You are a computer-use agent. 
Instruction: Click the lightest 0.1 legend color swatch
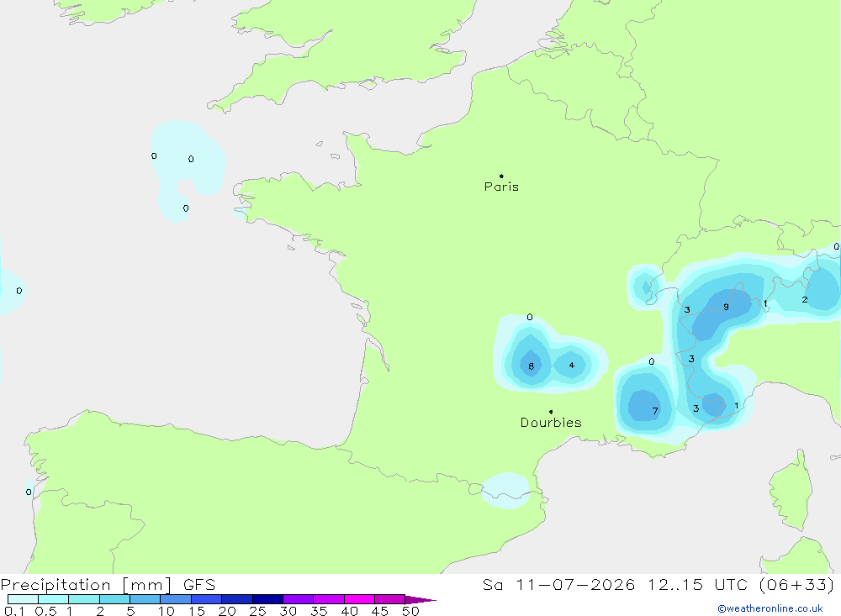click(23, 599)
